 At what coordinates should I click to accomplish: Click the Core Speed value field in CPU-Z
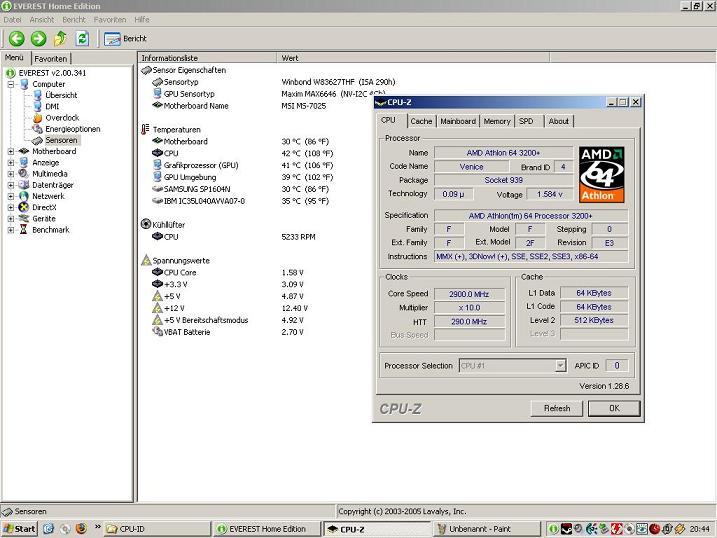coord(469,294)
